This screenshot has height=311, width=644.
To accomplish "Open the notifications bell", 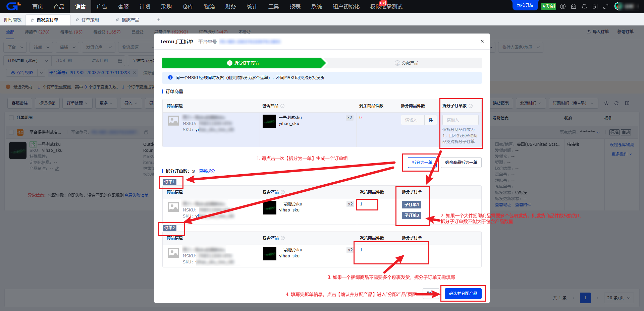I will (584, 6).
